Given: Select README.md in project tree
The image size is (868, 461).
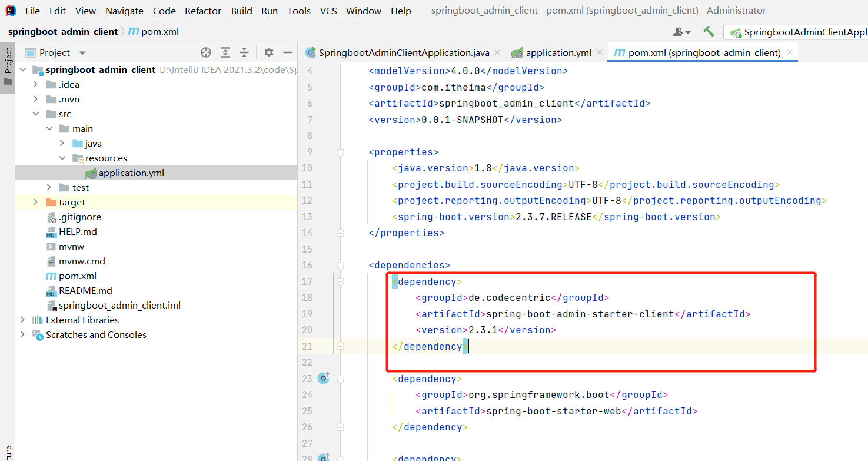Looking at the screenshot, I should point(85,290).
